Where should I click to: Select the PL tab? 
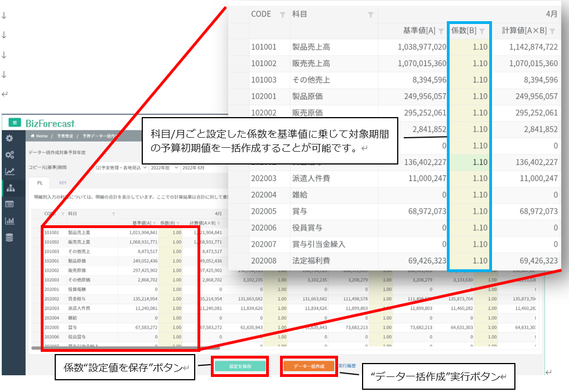[x=40, y=182]
